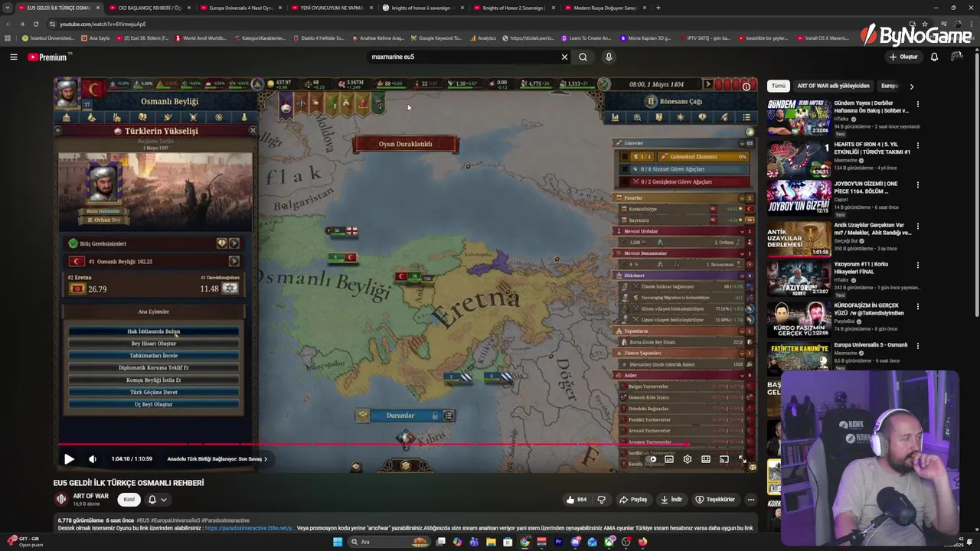980x551 pixels.
Task: Open World Anvil bookmark
Action: 201,38
